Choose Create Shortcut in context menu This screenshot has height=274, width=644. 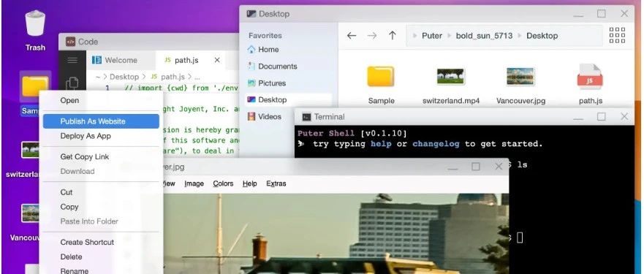coord(101,242)
